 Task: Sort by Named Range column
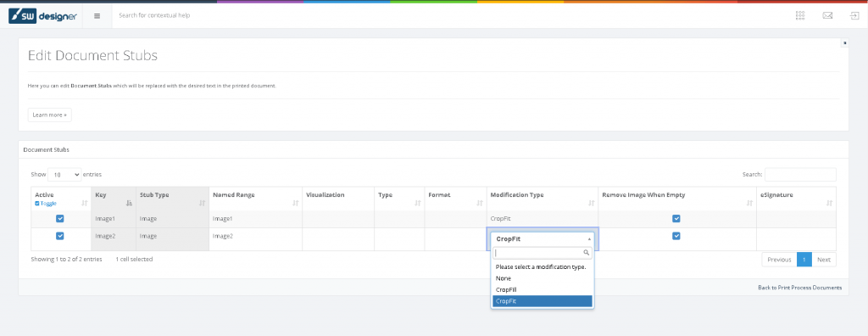(x=296, y=204)
